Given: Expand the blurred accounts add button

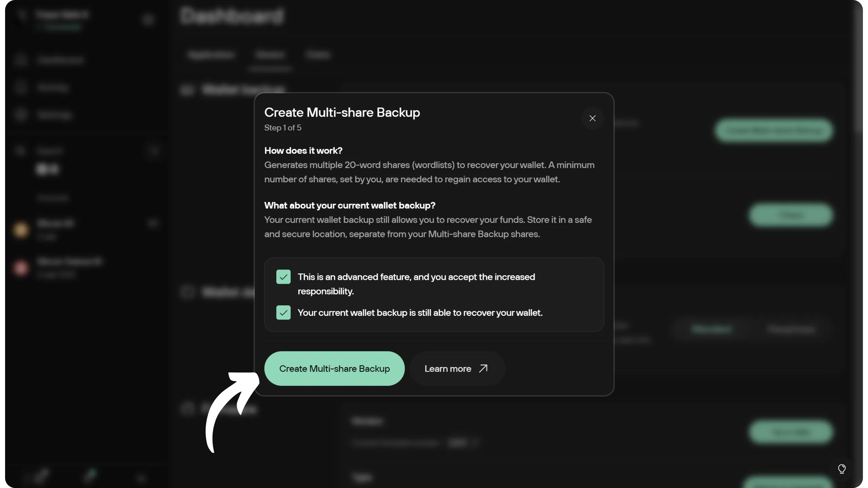Looking at the screenshot, I should [154, 150].
